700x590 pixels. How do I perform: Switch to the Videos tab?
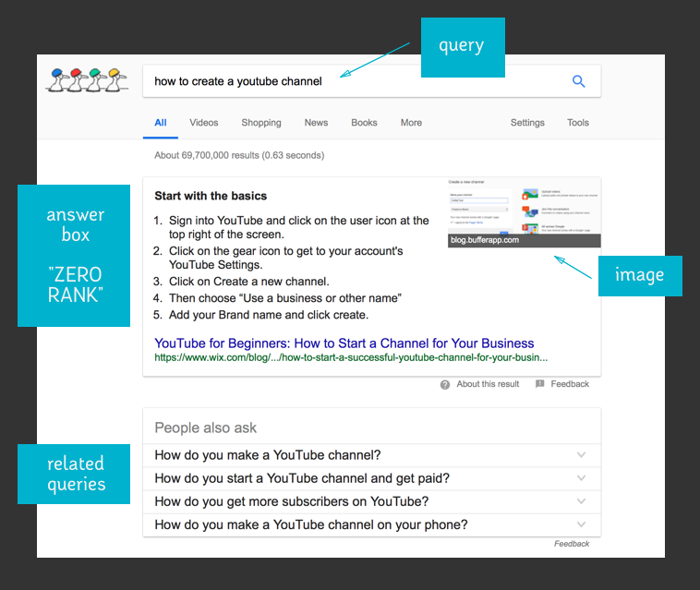point(204,123)
